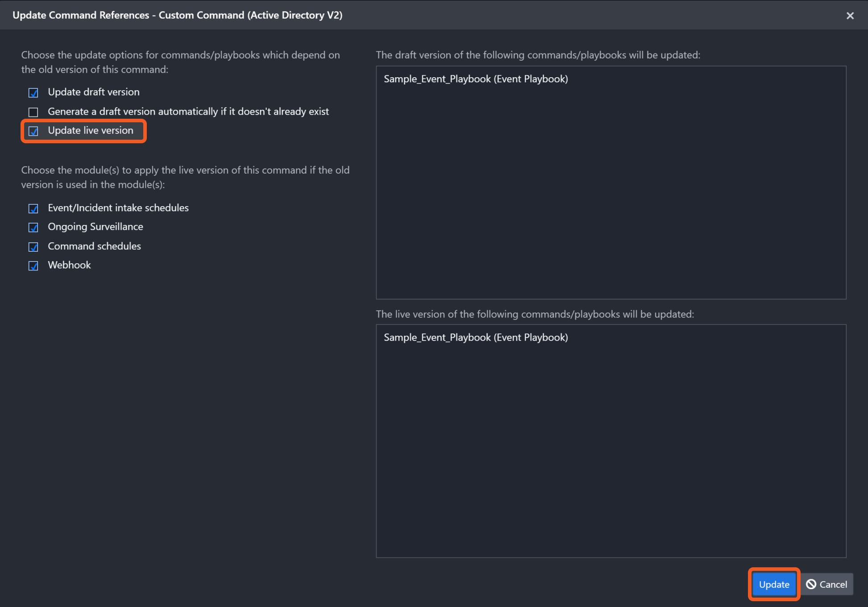Close the Update Command References dialog
The height and width of the screenshot is (607, 868).
pos(850,16)
